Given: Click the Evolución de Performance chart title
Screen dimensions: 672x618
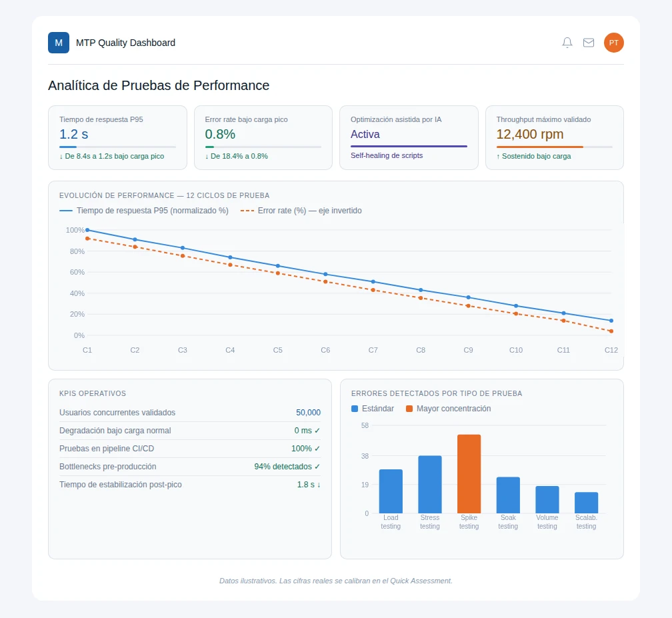Looking at the screenshot, I should pyautogui.click(x=164, y=195).
